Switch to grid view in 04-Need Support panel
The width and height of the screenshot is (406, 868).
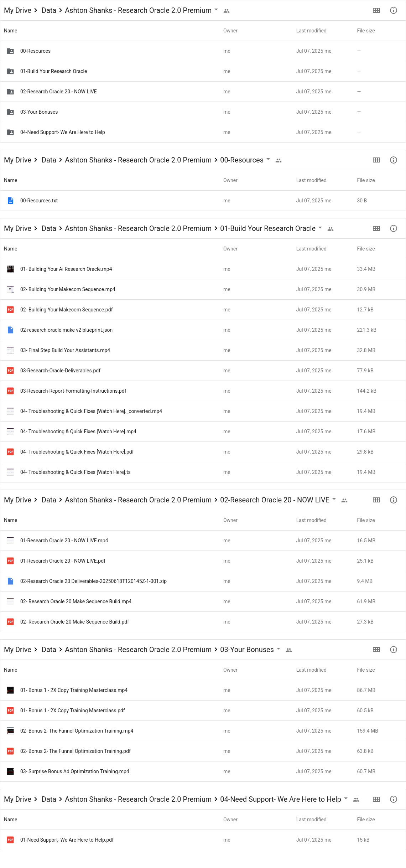(376, 799)
